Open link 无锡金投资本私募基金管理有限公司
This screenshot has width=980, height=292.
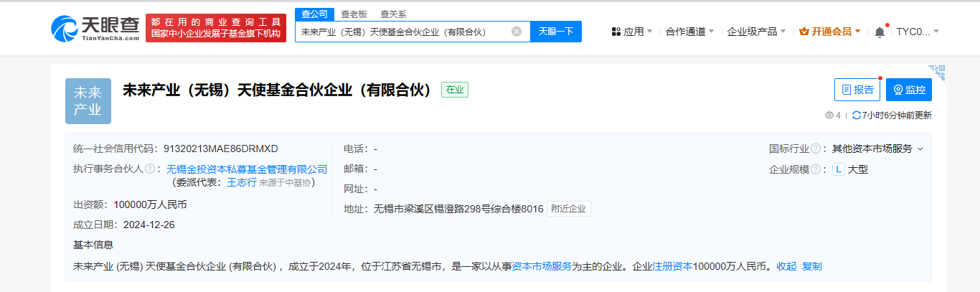tap(247, 169)
